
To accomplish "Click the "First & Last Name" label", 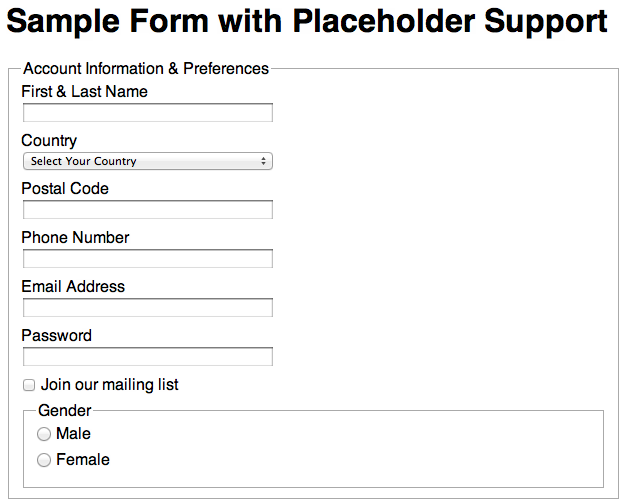I will point(84,92).
